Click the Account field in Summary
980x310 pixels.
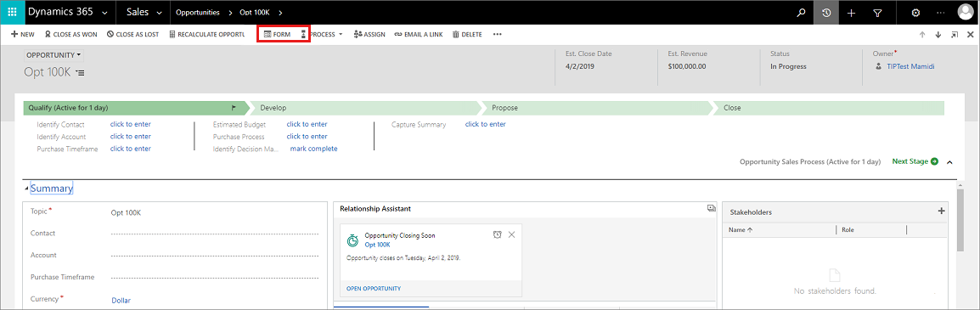pos(215,255)
